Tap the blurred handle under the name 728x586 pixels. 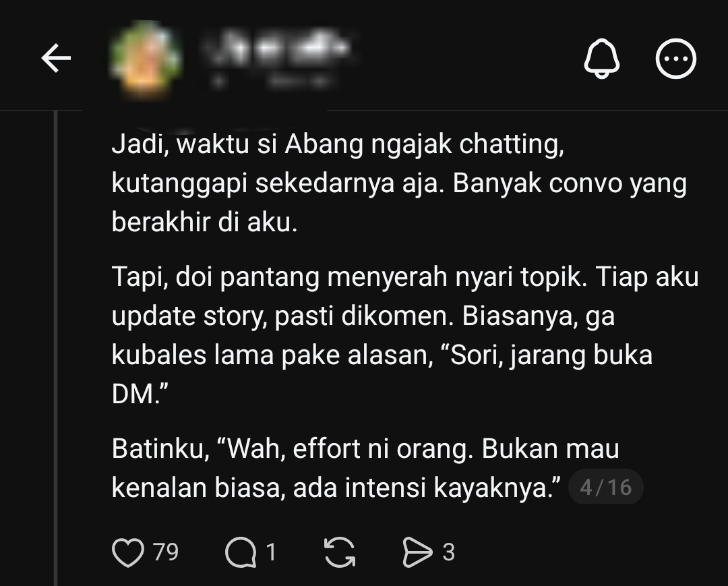pyautogui.click(x=274, y=82)
